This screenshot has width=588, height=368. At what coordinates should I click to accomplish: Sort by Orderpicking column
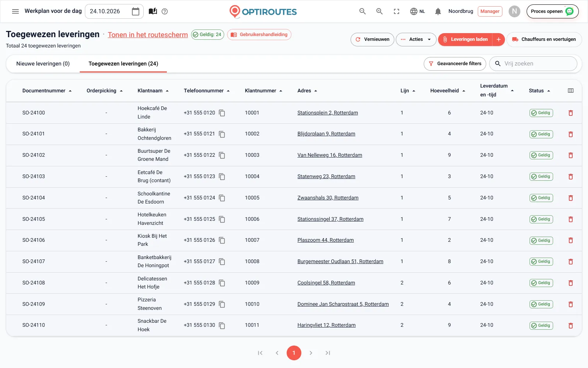pyautogui.click(x=105, y=91)
